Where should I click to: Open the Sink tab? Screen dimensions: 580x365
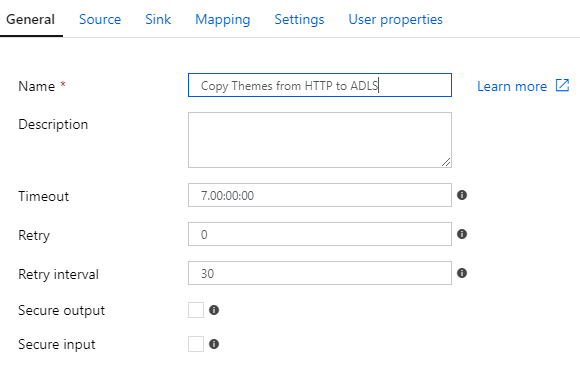click(x=158, y=19)
